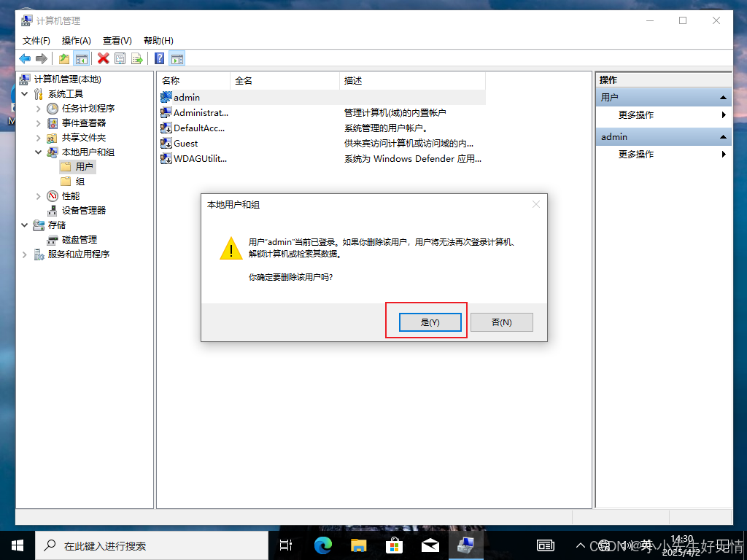The height and width of the screenshot is (560, 747).
Task: Sort by 描述 column header
Action: [413, 80]
